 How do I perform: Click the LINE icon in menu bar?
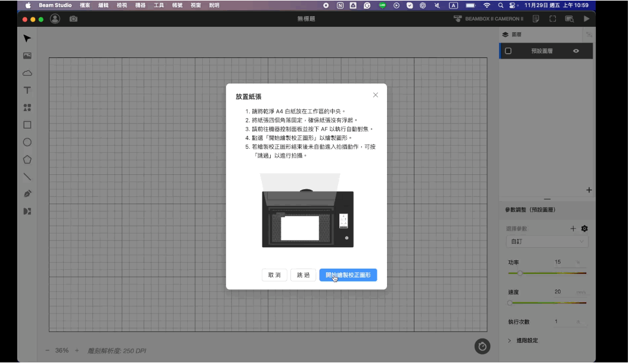[382, 5]
